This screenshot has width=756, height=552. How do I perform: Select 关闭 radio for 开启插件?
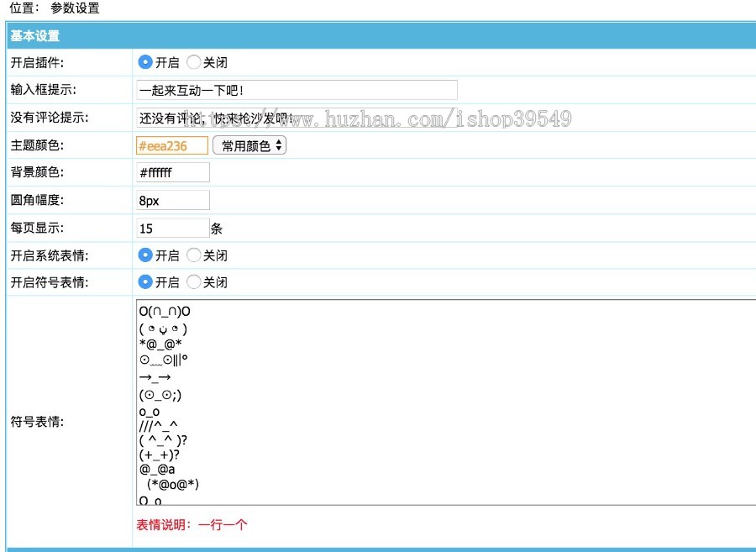(193, 62)
